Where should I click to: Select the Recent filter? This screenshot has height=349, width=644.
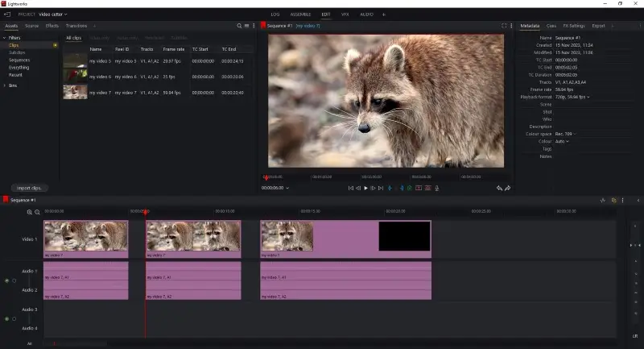pos(15,75)
